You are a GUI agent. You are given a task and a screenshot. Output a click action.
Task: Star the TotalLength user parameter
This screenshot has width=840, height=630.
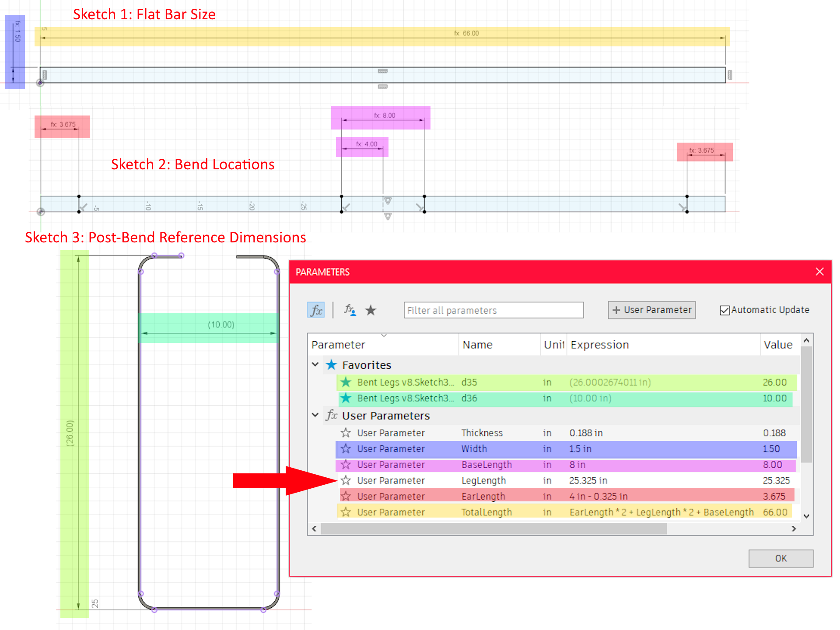(346, 512)
